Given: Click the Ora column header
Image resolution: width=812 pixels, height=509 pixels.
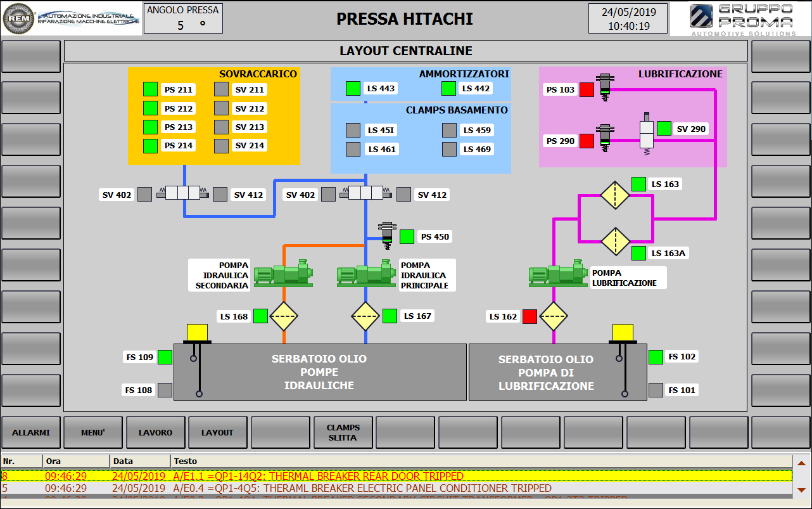Looking at the screenshot, I should coord(76,461).
